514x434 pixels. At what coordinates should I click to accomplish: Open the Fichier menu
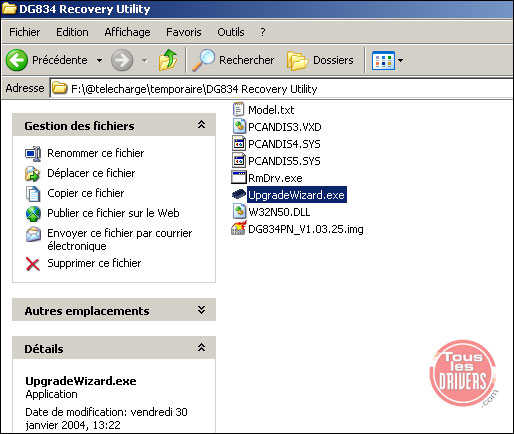click(x=25, y=32)
